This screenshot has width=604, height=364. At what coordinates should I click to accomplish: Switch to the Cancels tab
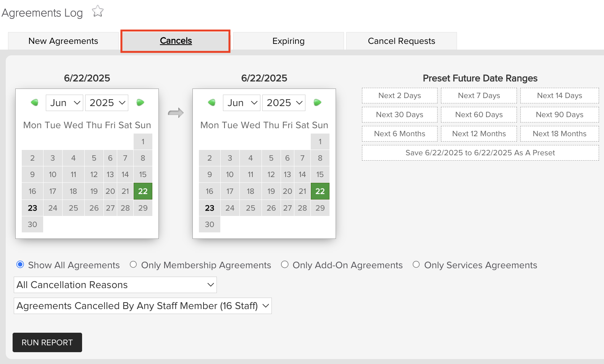(x=176, y=41)
